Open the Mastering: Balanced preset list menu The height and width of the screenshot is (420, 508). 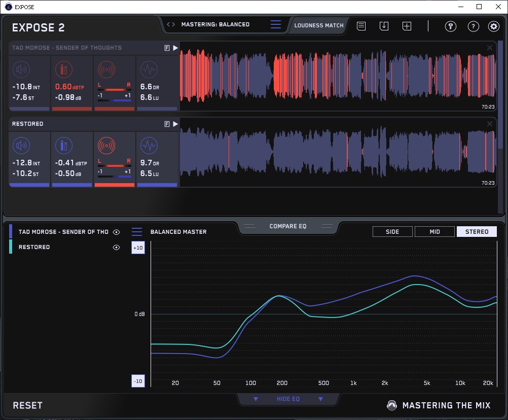point(275,24)
